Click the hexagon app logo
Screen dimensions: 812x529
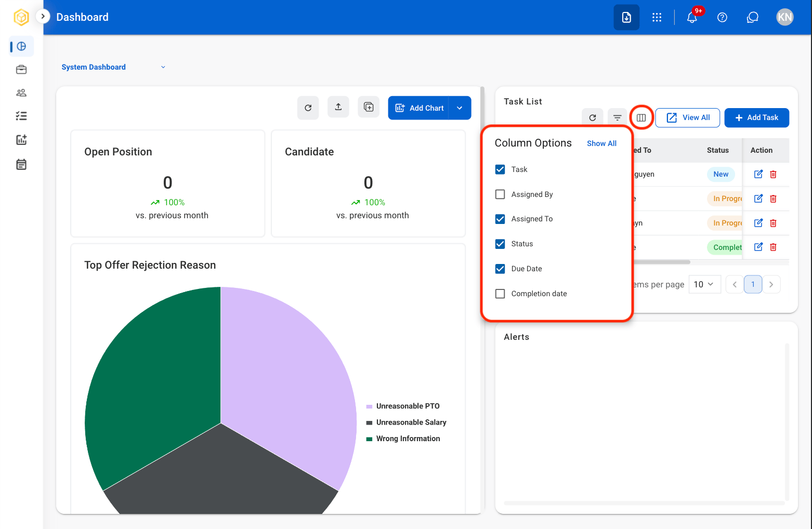click(21, 17)
